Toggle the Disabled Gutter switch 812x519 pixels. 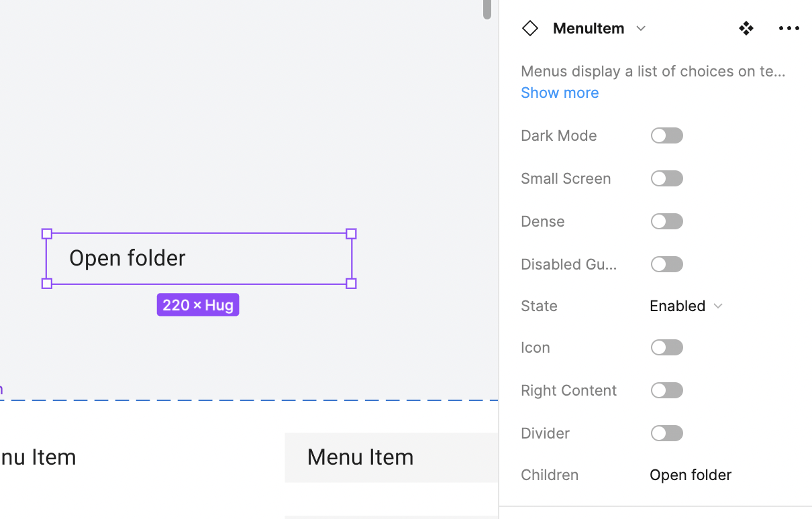[x=666, y=264]
